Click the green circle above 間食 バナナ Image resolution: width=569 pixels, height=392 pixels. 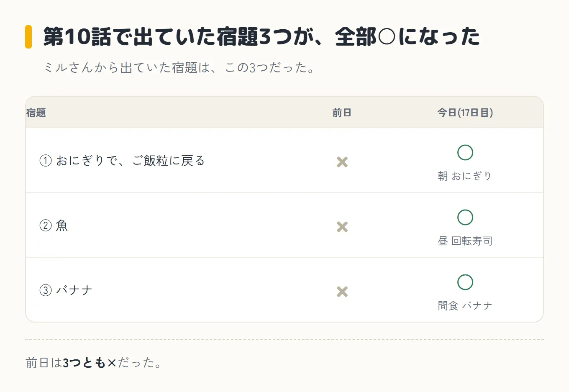465,282
